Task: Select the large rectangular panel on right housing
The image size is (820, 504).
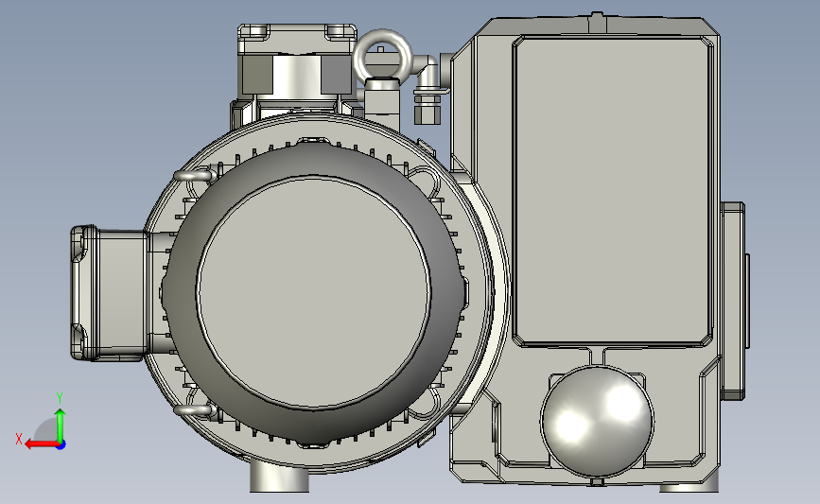Action: [614, 191]
